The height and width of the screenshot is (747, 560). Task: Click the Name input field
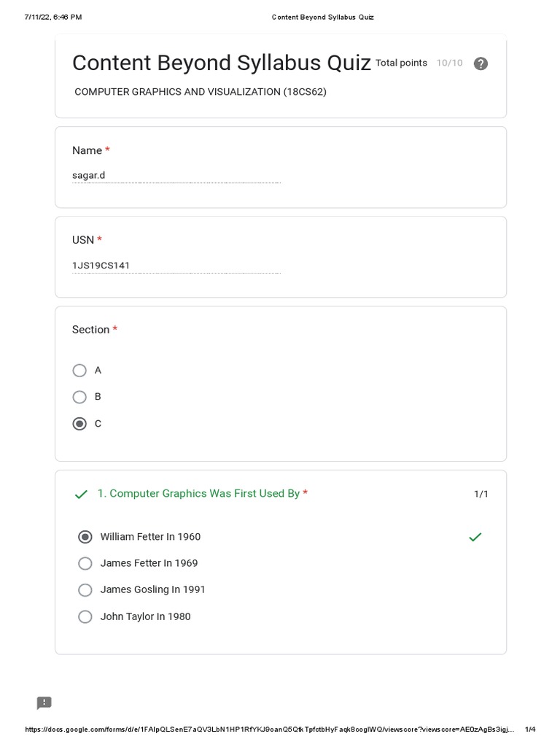click(176, 176)
